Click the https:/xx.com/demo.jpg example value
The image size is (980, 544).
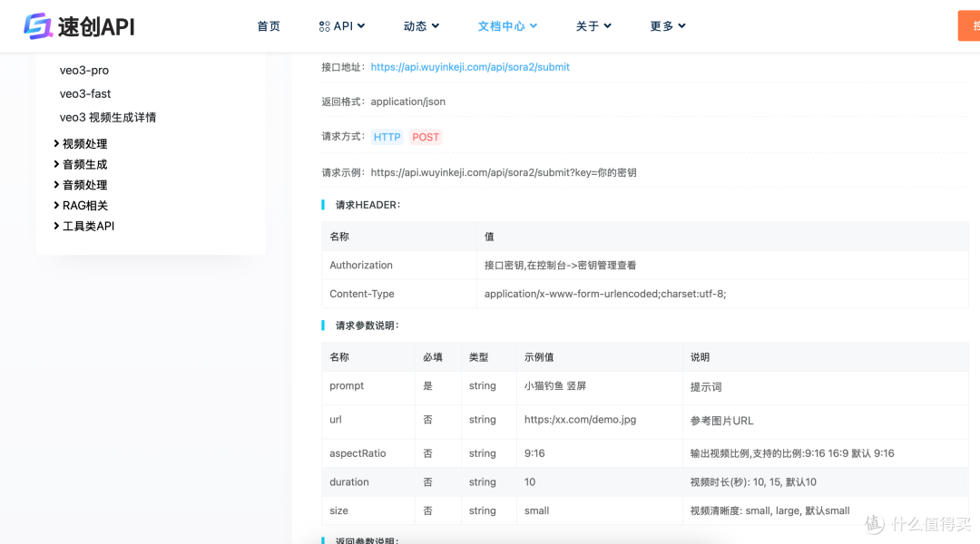point(580,420)
